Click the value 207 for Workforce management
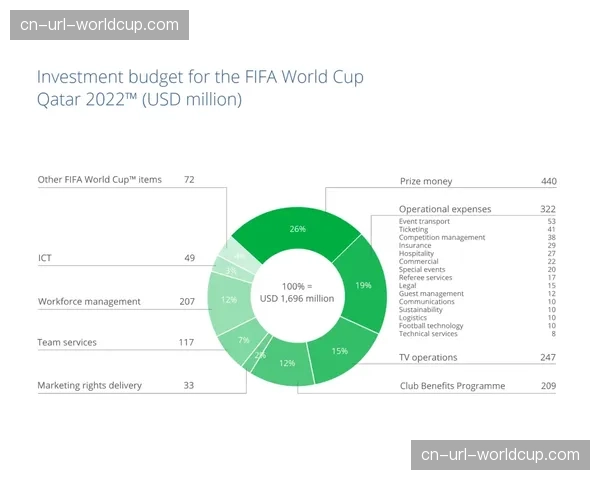This screenshot has width=600, height=480. [187, 302]
